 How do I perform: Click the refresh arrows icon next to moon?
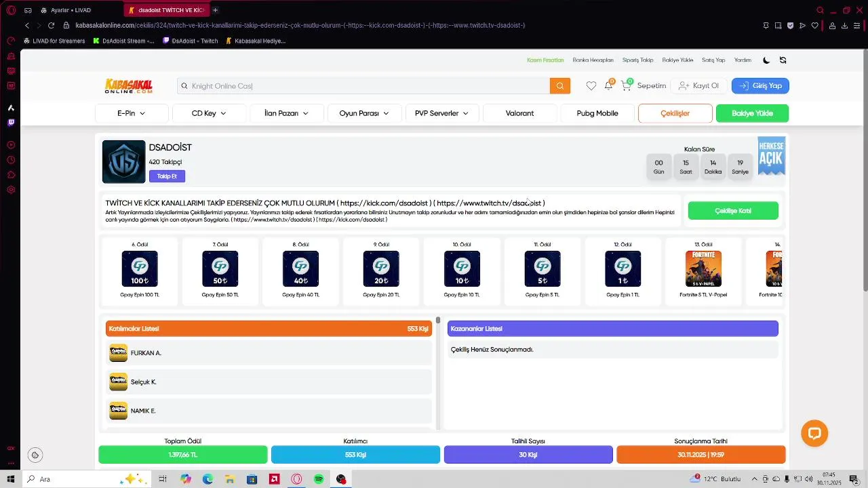783,60
